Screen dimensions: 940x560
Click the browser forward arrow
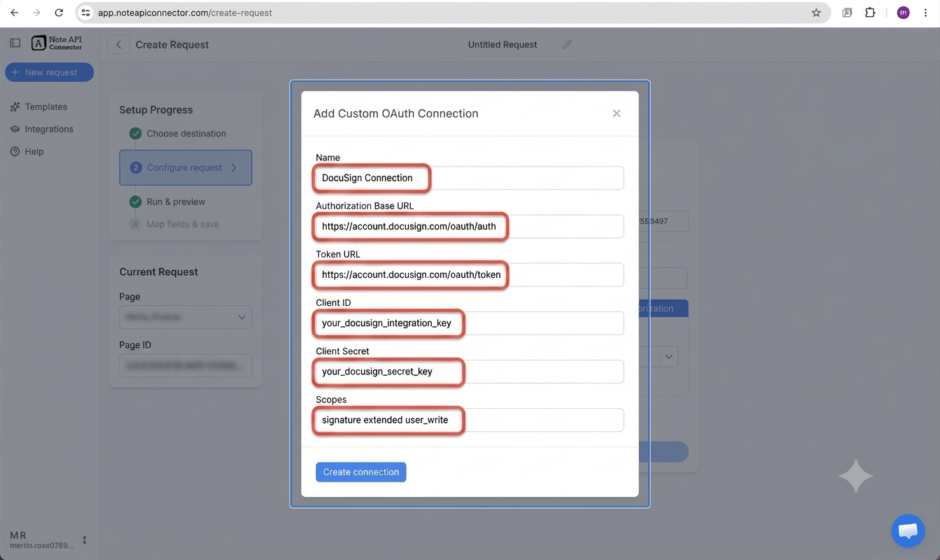[x=36, y=13]
